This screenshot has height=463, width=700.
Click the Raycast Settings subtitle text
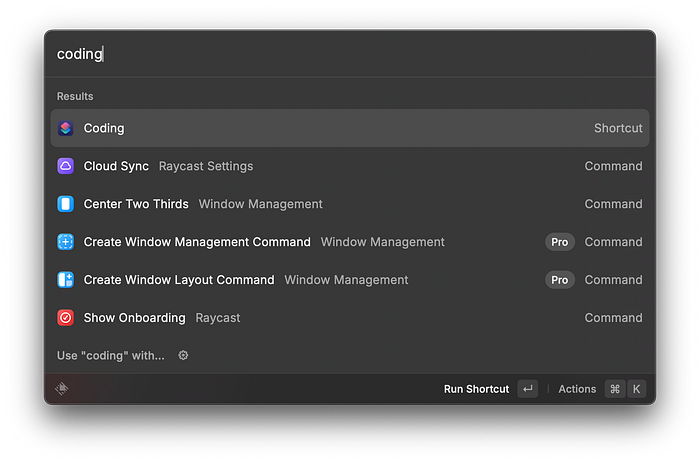(206, 166)
